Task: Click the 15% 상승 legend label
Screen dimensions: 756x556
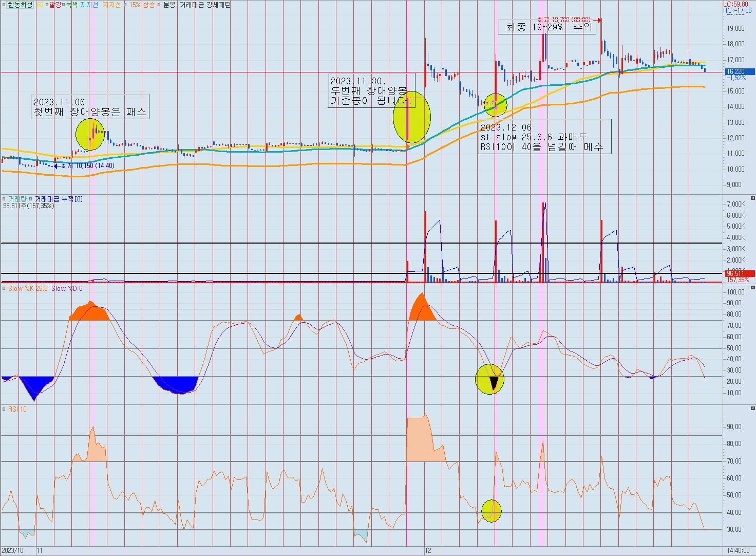Action: click(x=142, y=5)
